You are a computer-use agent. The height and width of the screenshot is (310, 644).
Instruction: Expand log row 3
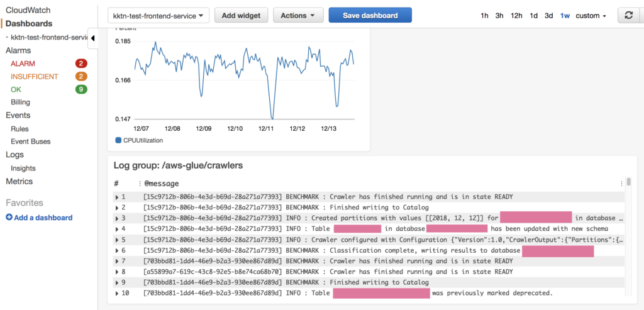(118, 218)
